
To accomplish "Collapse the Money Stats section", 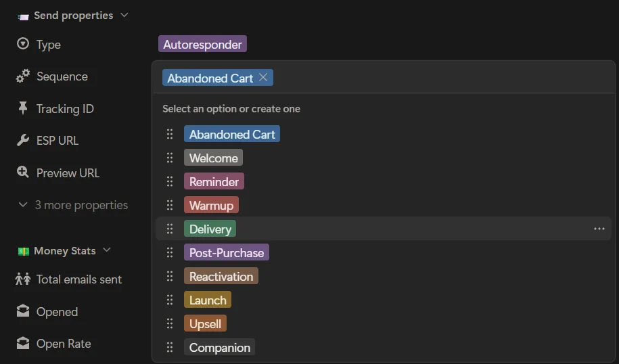I will click(x=107, y=250).
